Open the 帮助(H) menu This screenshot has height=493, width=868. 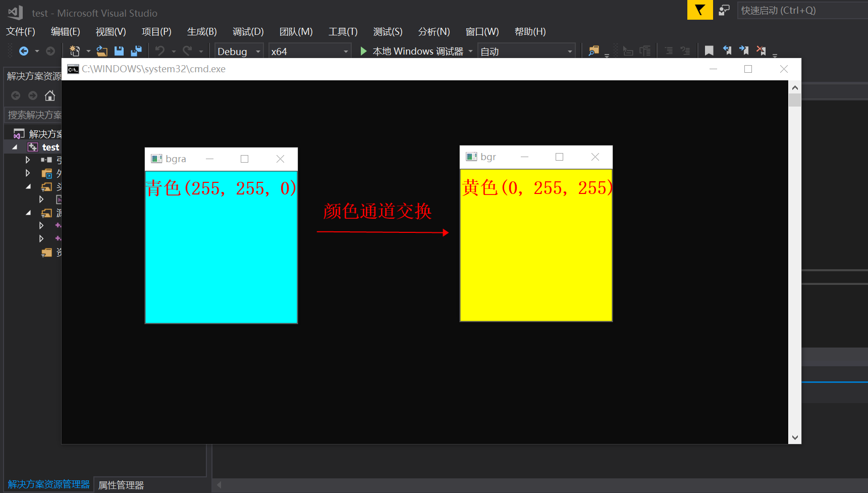coord(530,31)
